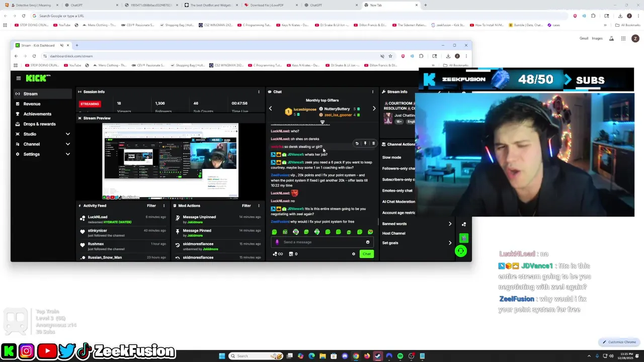This screenshot has height=362, width=644.
Task: Click Message Unpinned entry in Mod Actions
Action: (x=217, y=219)
